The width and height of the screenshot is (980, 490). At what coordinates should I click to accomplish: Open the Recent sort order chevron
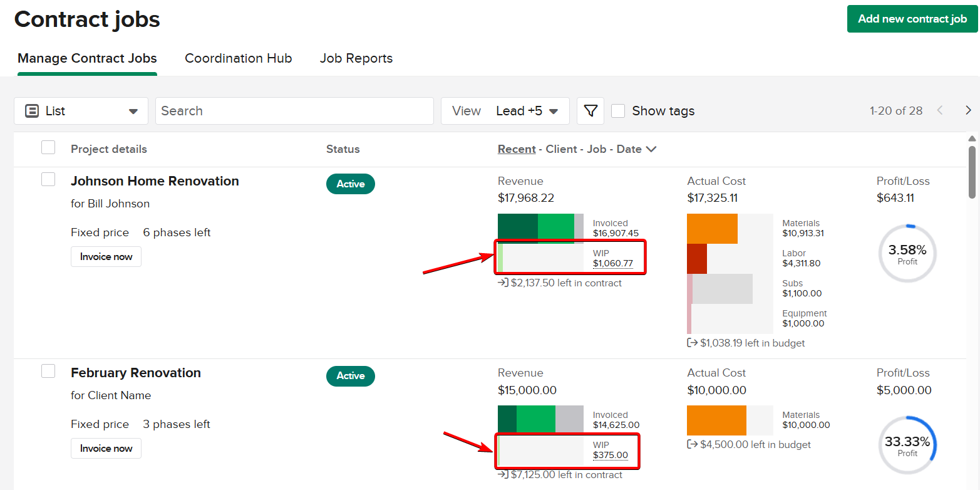point(651,149)
